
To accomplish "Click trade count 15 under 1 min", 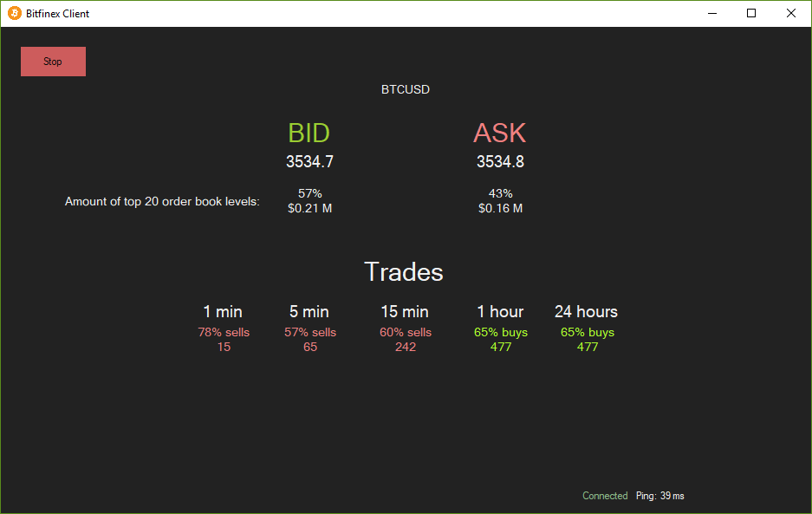I will (x=224, y=348).
